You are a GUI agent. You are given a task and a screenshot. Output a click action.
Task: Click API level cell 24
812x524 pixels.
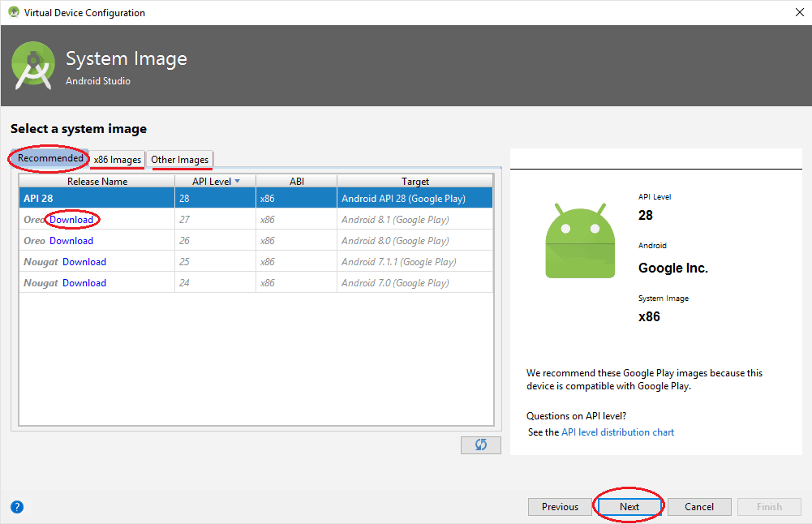tap(216, 283)
